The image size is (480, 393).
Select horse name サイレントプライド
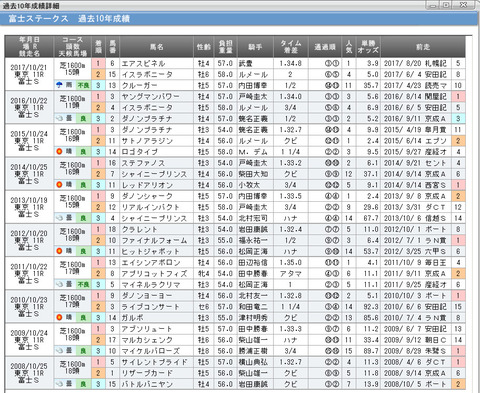[x=154, y=362]
